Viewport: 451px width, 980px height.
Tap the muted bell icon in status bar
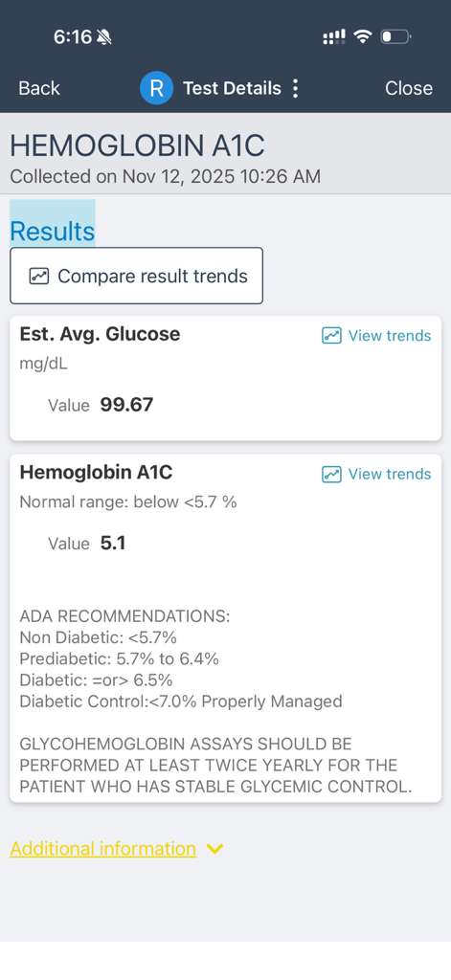[104, 37]
